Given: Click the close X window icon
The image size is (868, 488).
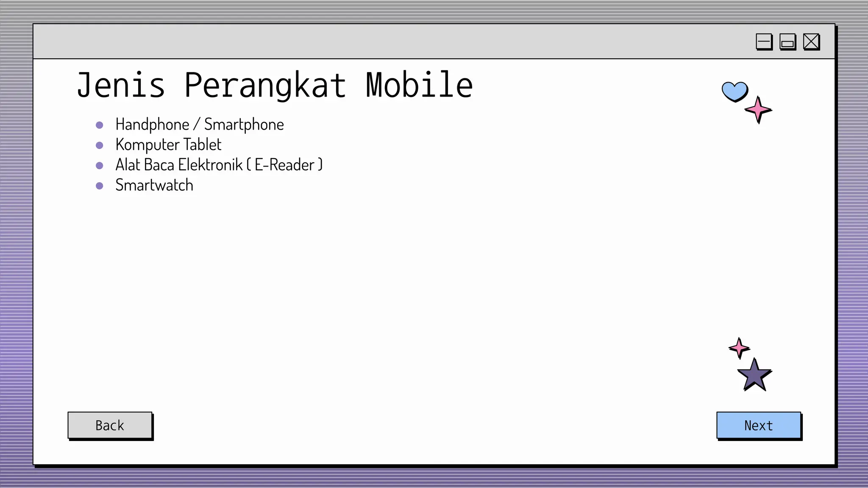Looking at the screenshot, I should point(812,42).
